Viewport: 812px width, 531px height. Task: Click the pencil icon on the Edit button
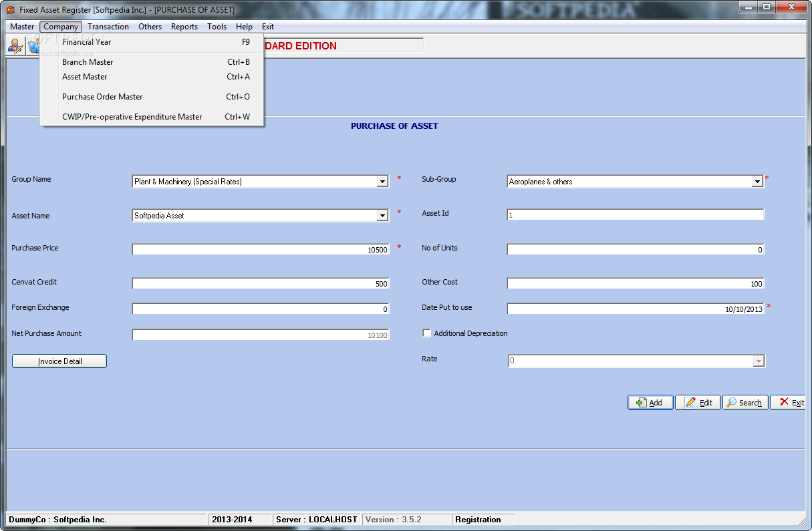click(690, 403)
